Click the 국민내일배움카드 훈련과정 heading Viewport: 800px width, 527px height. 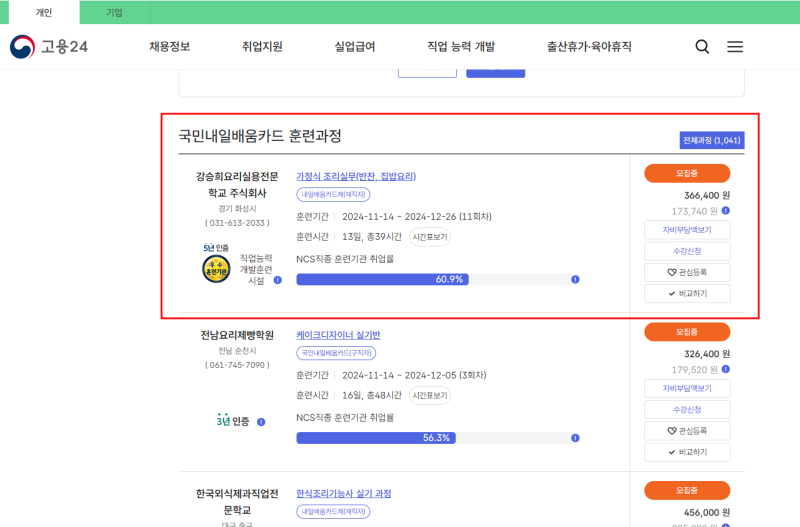pyautogui.click(x=260, y=136)
